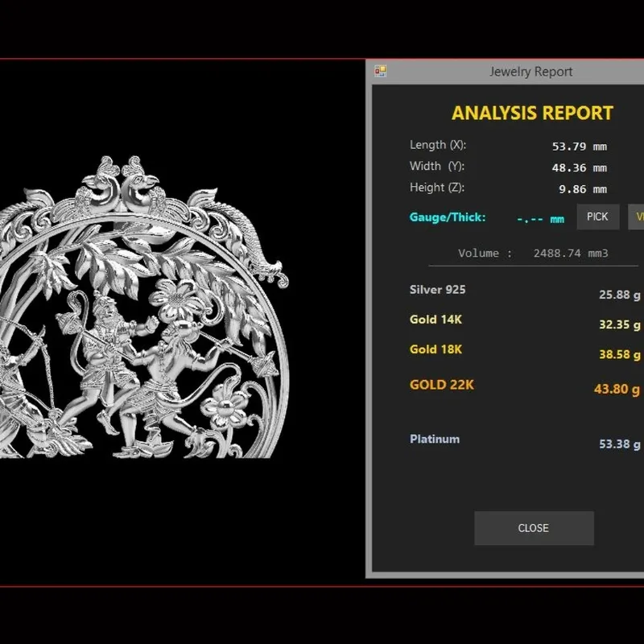Click the Volume 2488.74 mm3 readout

[533, 253]
